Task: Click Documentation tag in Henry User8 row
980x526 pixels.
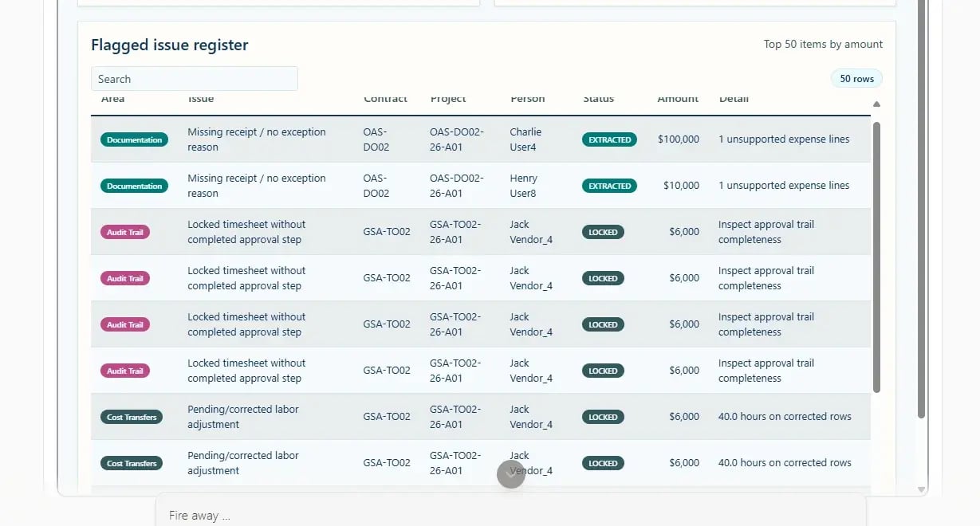Action: click(134, 186)
